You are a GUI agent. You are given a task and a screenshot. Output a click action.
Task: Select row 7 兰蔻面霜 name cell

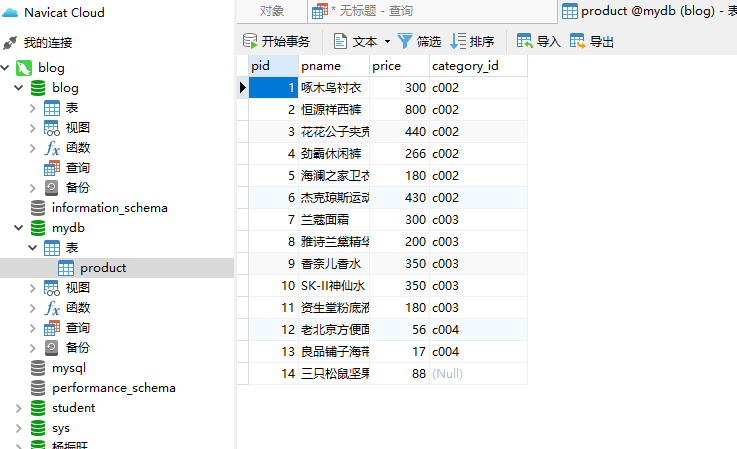coord(334,218)
